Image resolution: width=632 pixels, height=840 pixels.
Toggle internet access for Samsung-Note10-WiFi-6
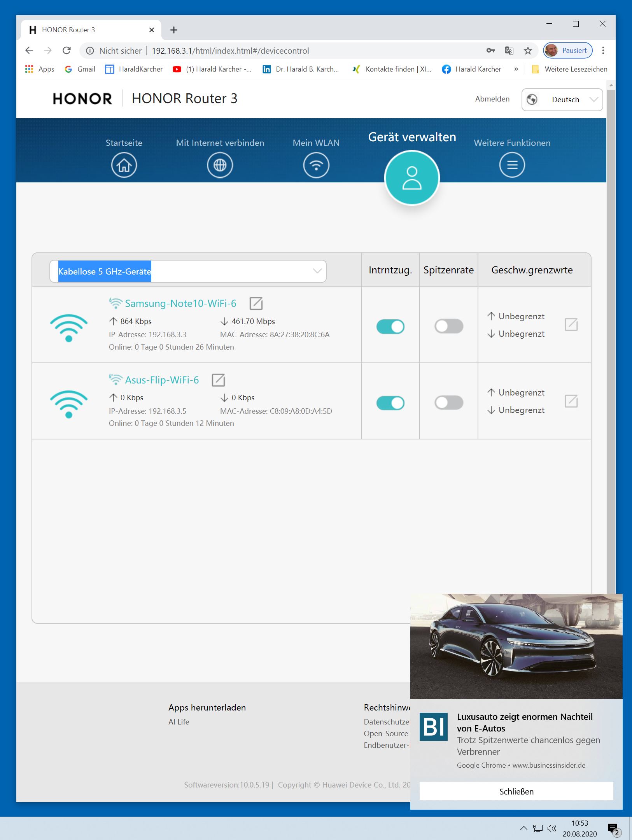[390, 327]
